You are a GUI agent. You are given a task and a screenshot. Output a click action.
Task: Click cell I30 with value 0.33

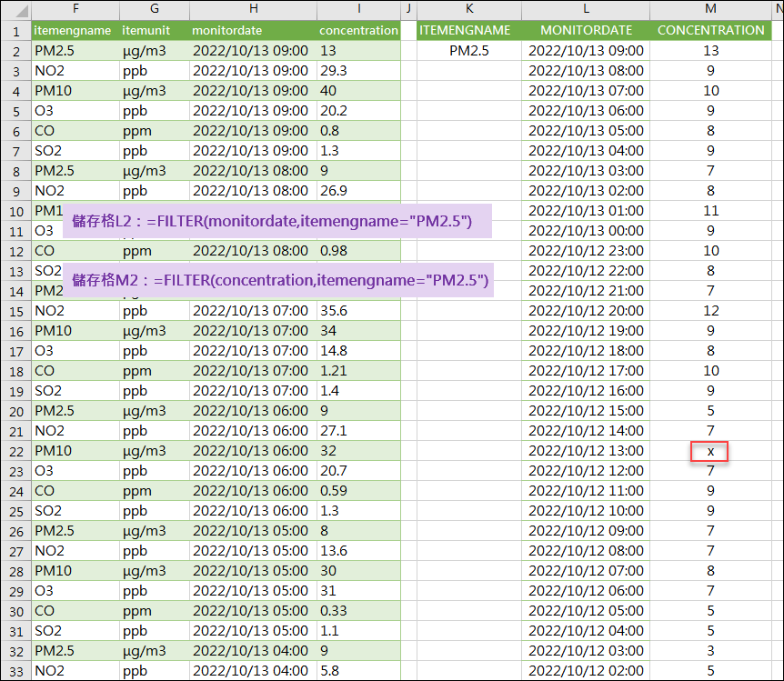pyautogui.click(x=359, y=610)
